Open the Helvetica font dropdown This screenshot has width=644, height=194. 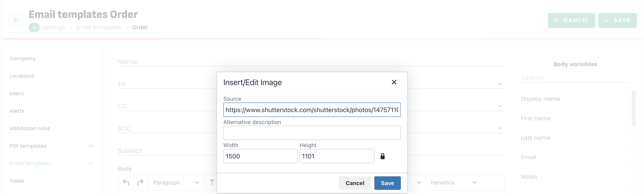(x=453, y=182)
